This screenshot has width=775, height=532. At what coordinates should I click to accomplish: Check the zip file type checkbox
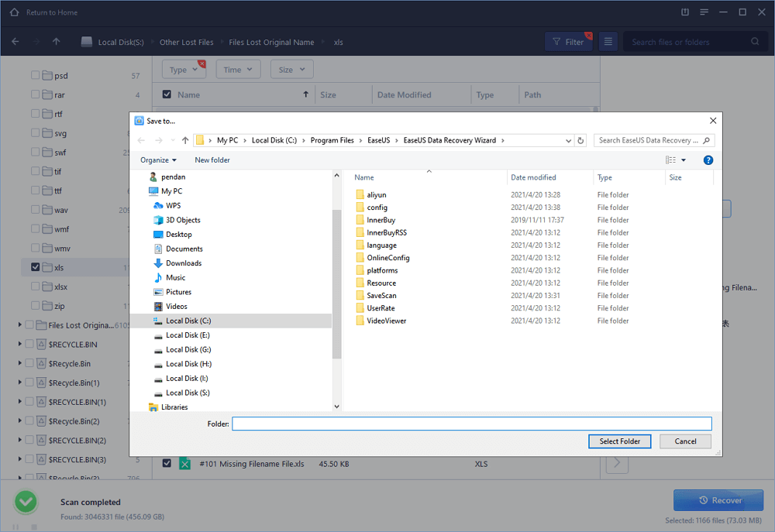[x=36, y=306]
